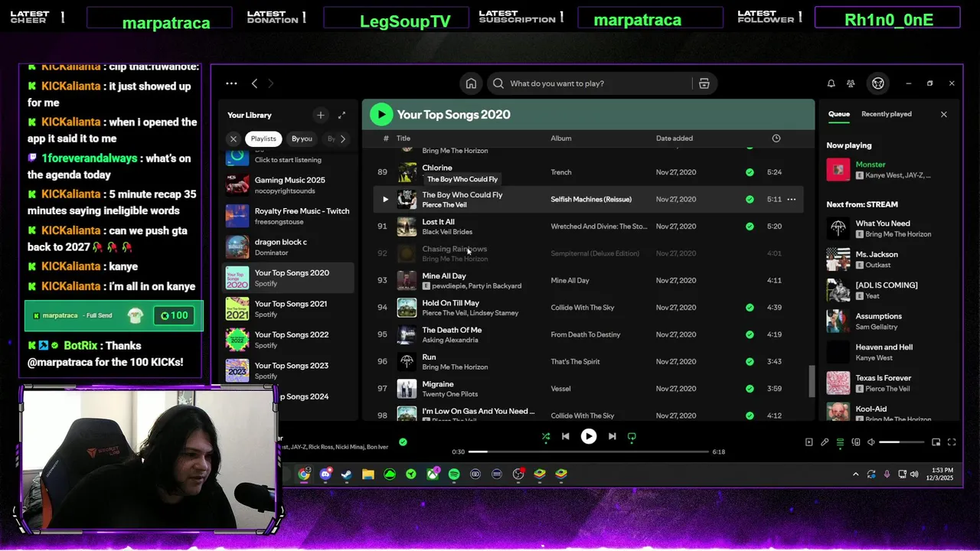Sort by the duration clock icon
Image resolution: width=980 pixels, height=551 pixels.
pyautogui.click(x=776, y=139)
